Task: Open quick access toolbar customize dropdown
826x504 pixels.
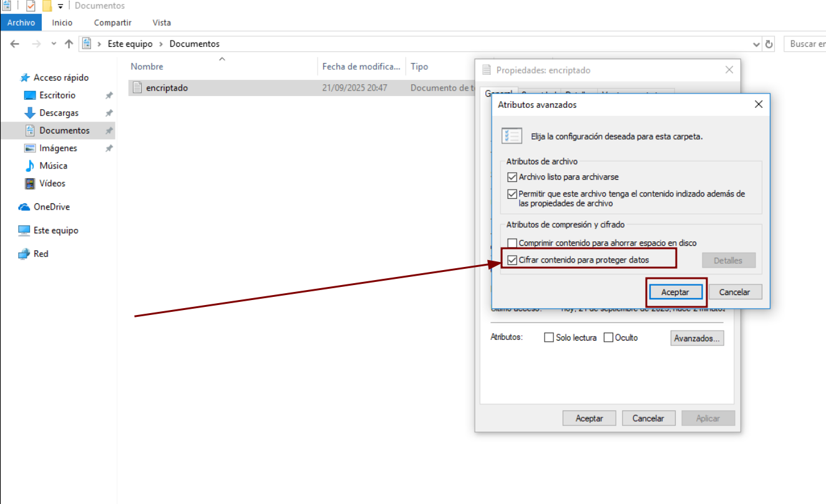Action: point(61,6)
